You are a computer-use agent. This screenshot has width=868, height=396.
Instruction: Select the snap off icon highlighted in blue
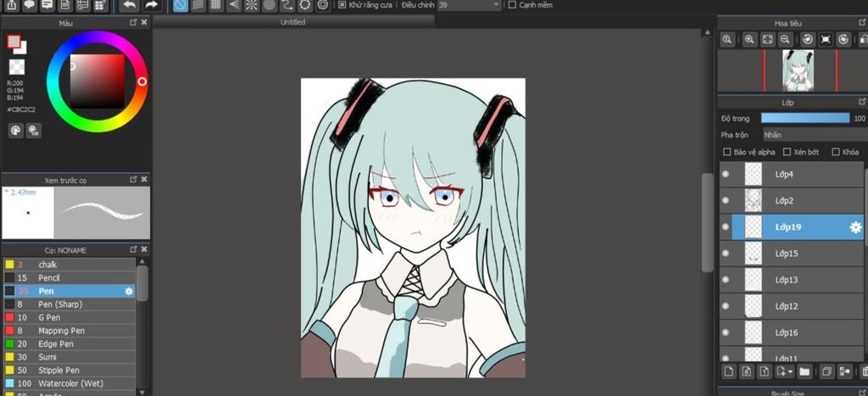click(180, 6)
